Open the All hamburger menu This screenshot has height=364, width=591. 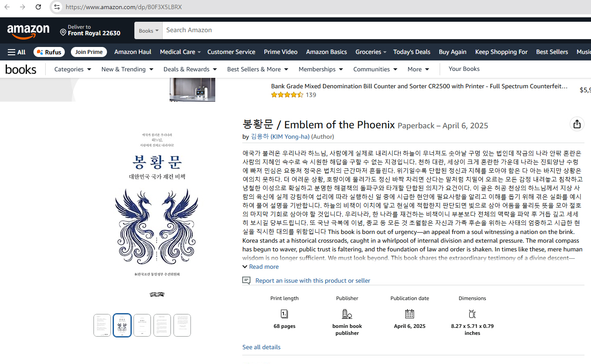(x=17, y=52)
